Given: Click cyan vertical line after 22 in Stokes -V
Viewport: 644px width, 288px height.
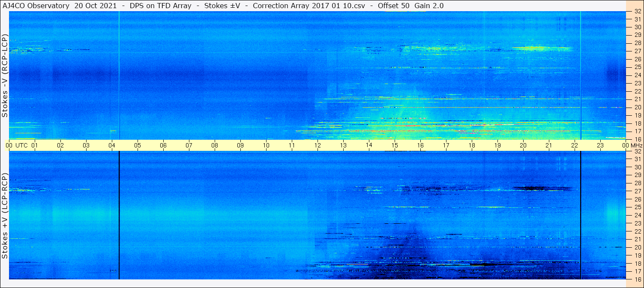Looking at the screenshot, I should (581, 75).
